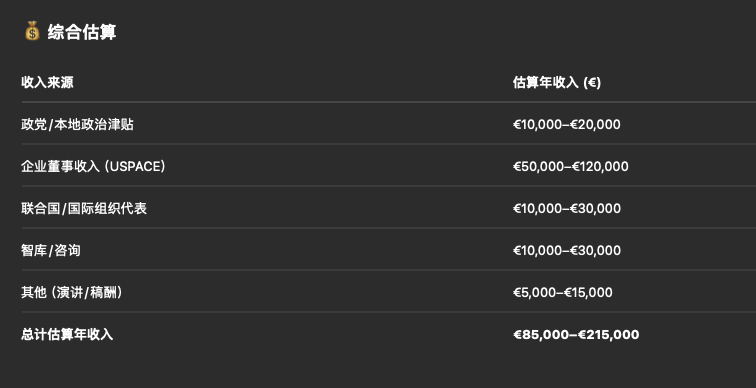Select the 企业董事收入 (USPACE) row label
Image resolution: width=756 pixels, height=388 pixels.
pos(94,166)
